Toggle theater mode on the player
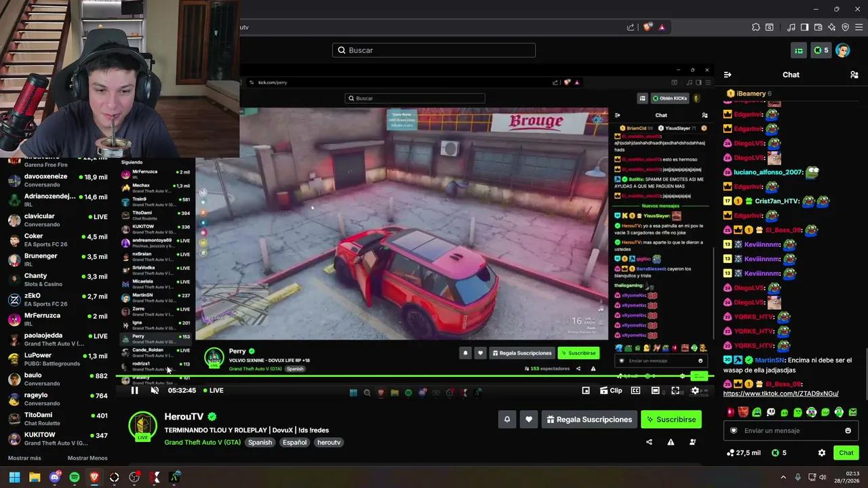The width and height of the screenshot is (868, 488). click(655, 390)
